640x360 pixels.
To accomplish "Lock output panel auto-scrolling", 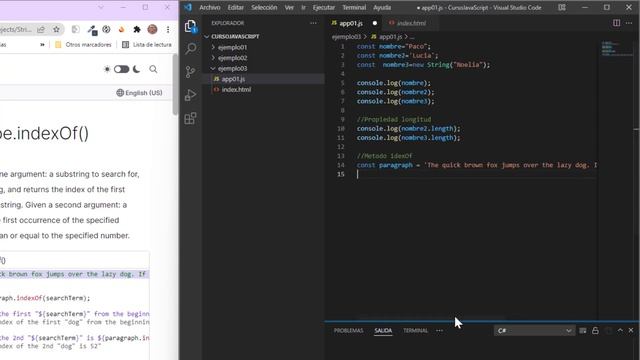I will pyautogui.click(x=595, y=331).
